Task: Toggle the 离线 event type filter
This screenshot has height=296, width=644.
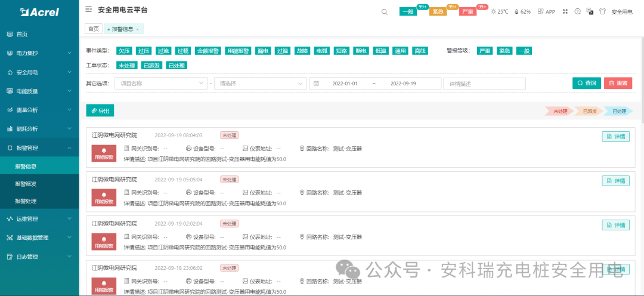Action: (x=420, y=51)
